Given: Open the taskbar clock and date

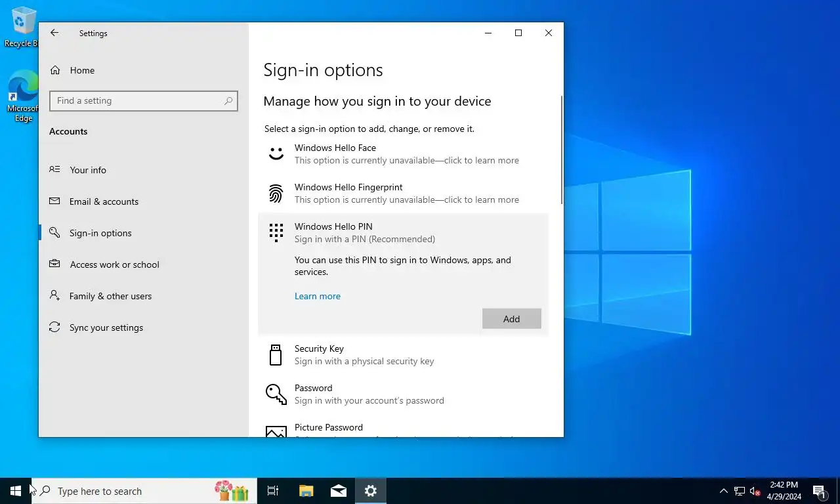Looking at the screenshot, I should point(784,491).
